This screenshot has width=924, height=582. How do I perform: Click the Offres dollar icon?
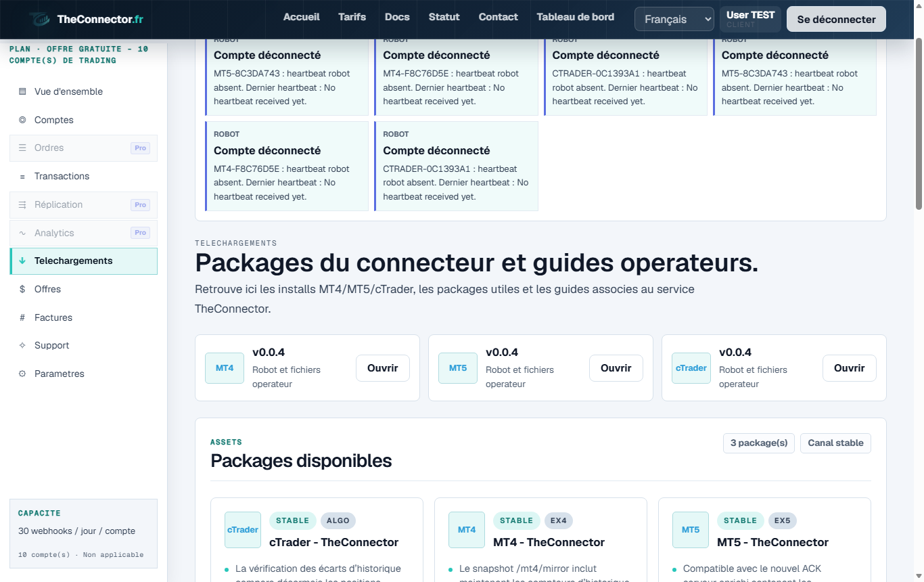pos(22,289)
